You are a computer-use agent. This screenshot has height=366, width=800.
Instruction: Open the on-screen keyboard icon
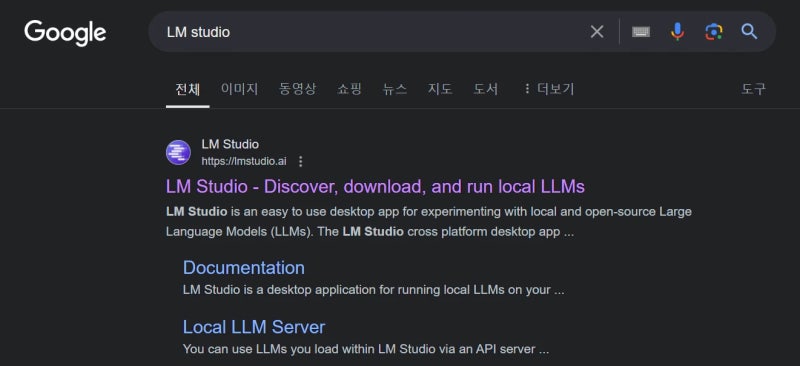click(x=641, y=32)
